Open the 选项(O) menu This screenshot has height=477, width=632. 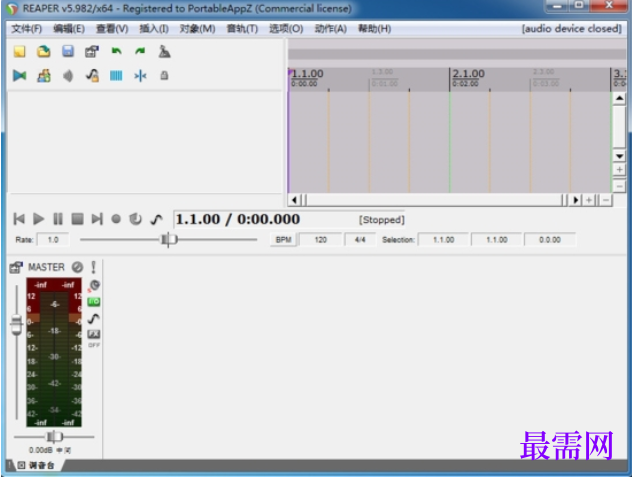coord(286,29)
